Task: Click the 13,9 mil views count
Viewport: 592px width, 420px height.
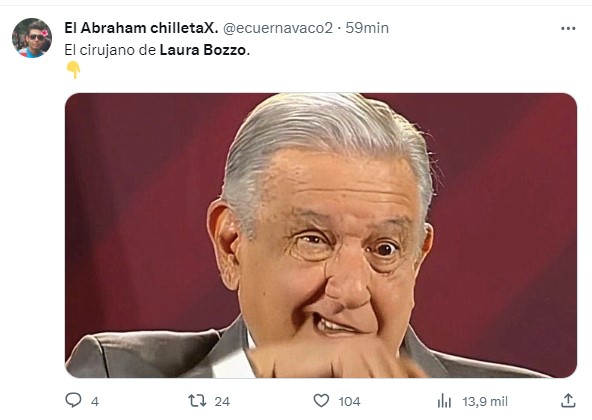Action: click(x=485, y=401)
